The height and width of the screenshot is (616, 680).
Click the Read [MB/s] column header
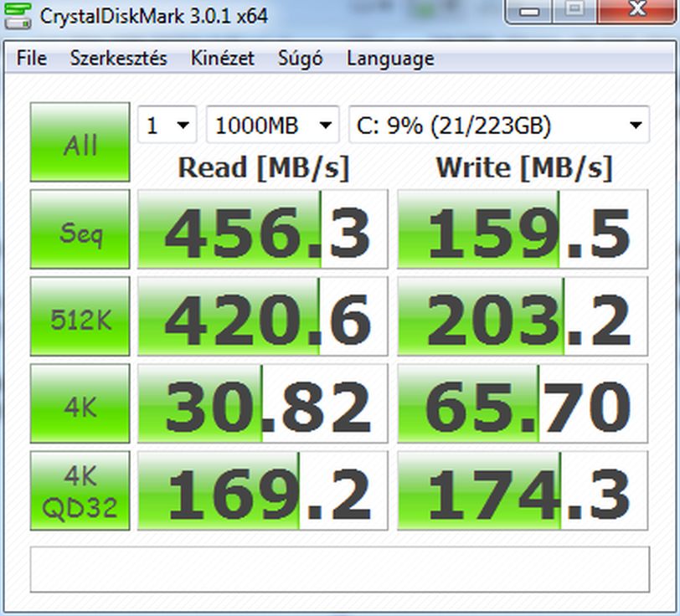[x=264, y=168]
